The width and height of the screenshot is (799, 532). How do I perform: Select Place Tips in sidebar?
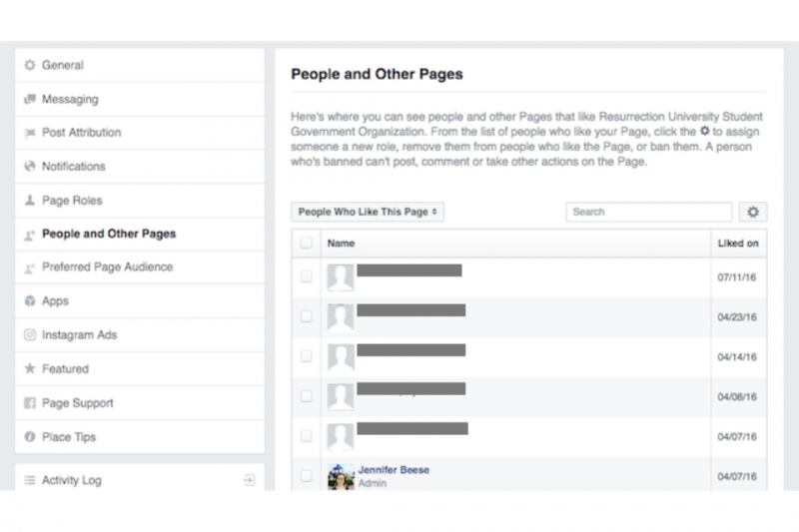point(140,437)
